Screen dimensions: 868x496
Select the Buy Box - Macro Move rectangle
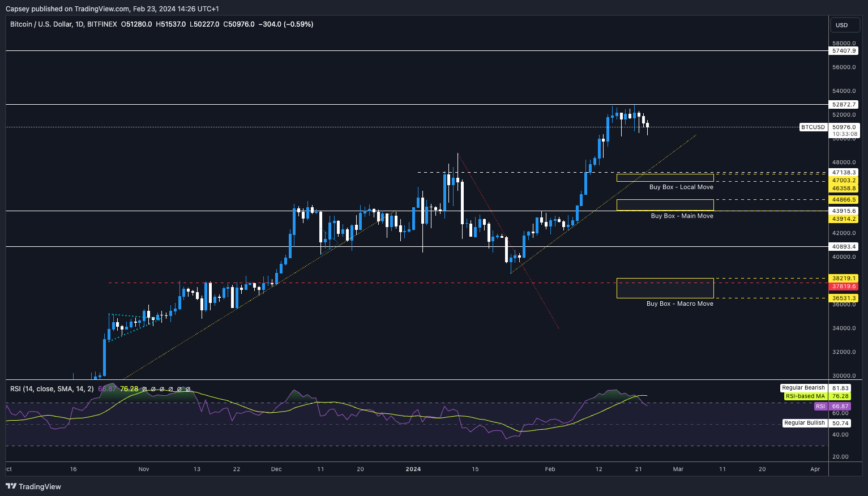665,288
